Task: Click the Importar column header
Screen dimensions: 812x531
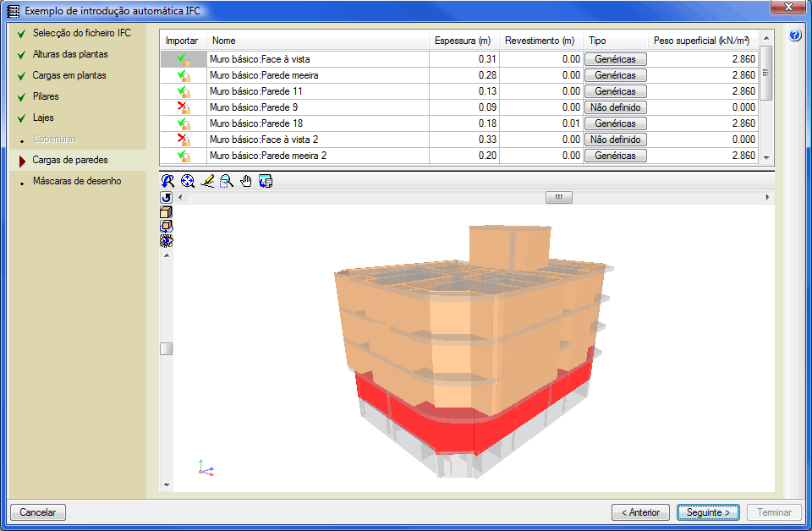Action: [x=184, y=41]
